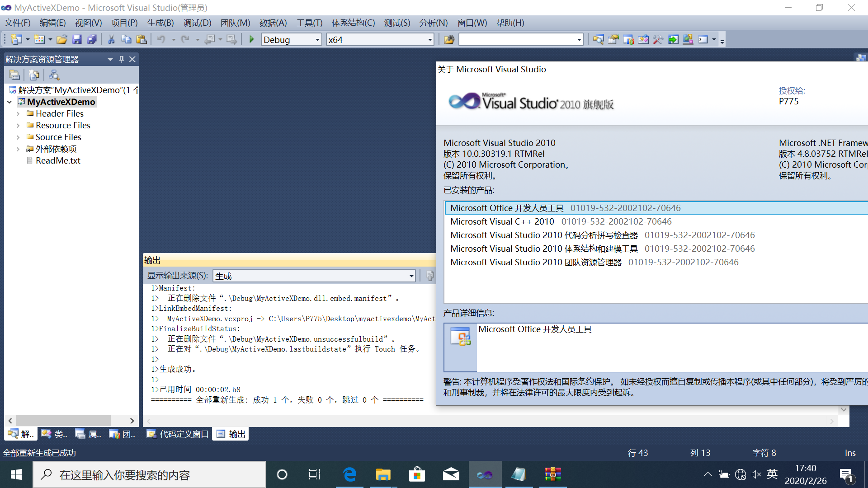Viewport: 868px width, 488px height.
Task: Open the 文件(F) menu
Action: [x=18, y=23]
